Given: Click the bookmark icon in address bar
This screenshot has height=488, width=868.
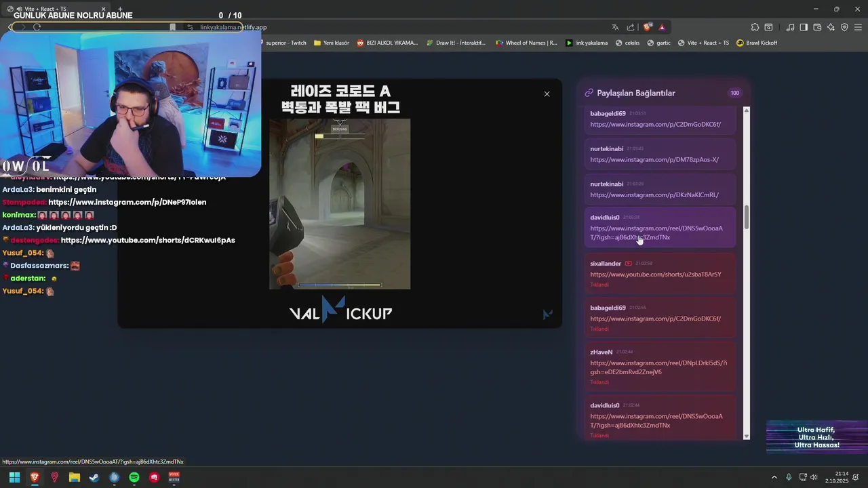Looking at the screenshot, I should click(172, 27).
